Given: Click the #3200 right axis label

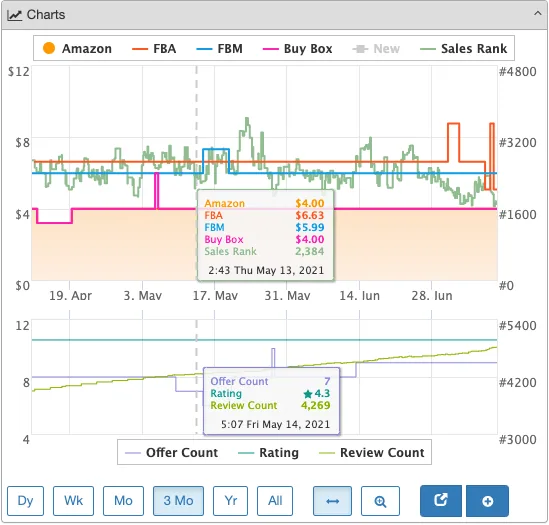Looking at the screenshot, I should click(517, 143).
